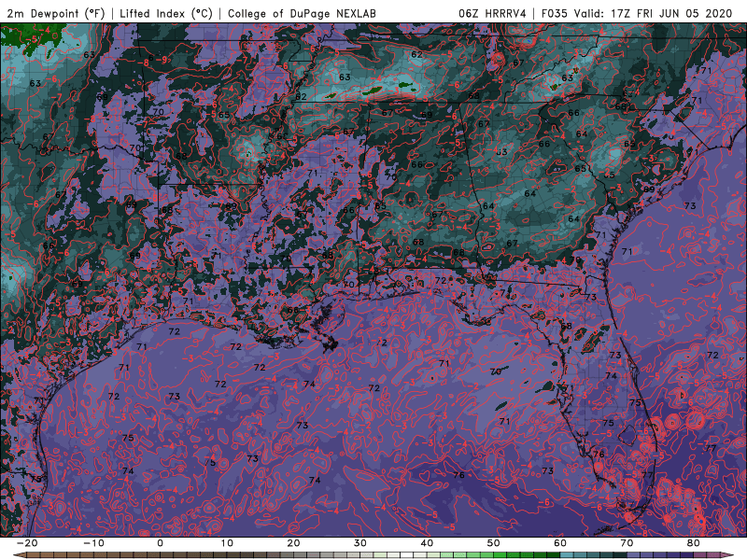Click the "80" color scale label
Image resolution: width=747 pixels, height=560 pixels.
[x=694, y=543]
